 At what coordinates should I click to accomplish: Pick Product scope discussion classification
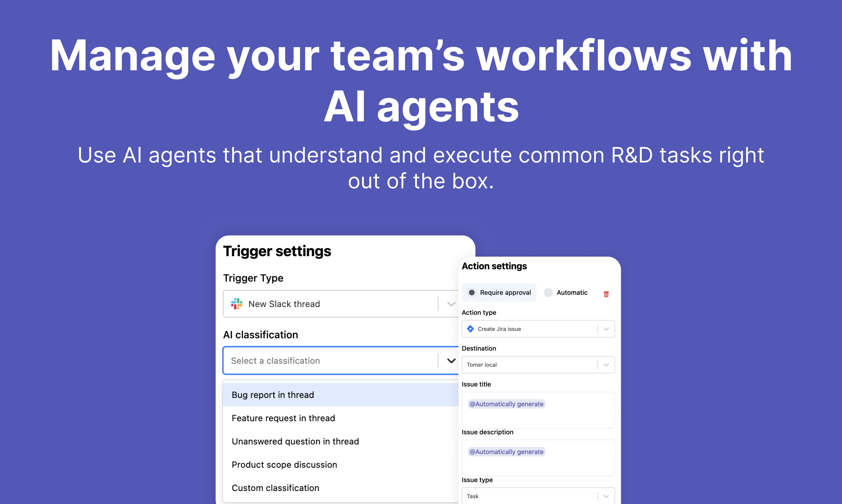[x=284, y=465]
